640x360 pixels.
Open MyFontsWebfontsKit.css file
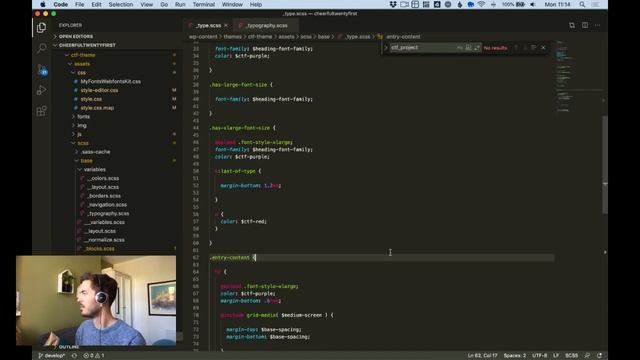110,82
